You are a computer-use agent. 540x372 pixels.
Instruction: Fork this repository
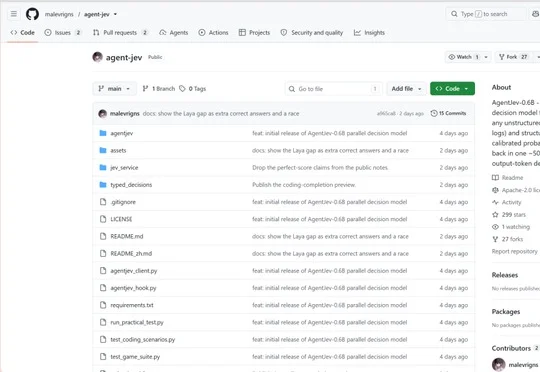point(513,57)
